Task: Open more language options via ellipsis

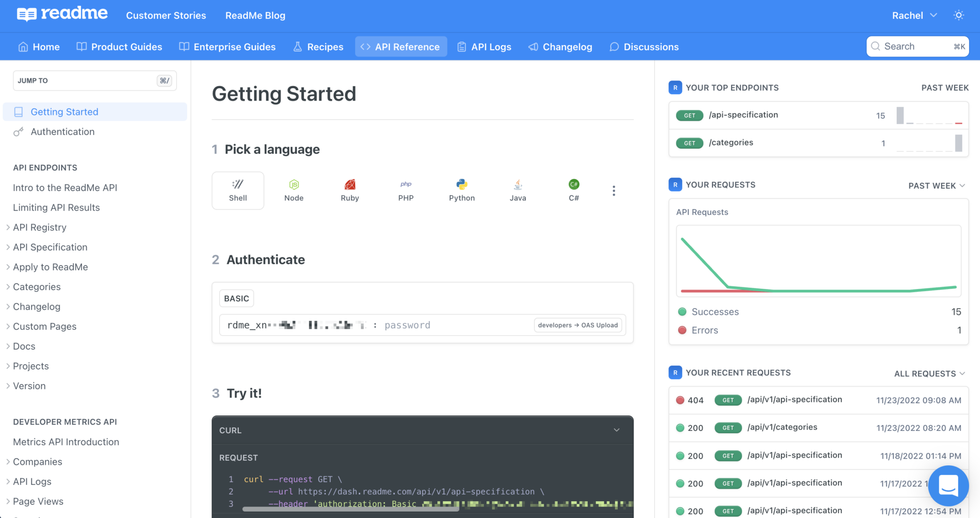Action: tap(614, 190)
